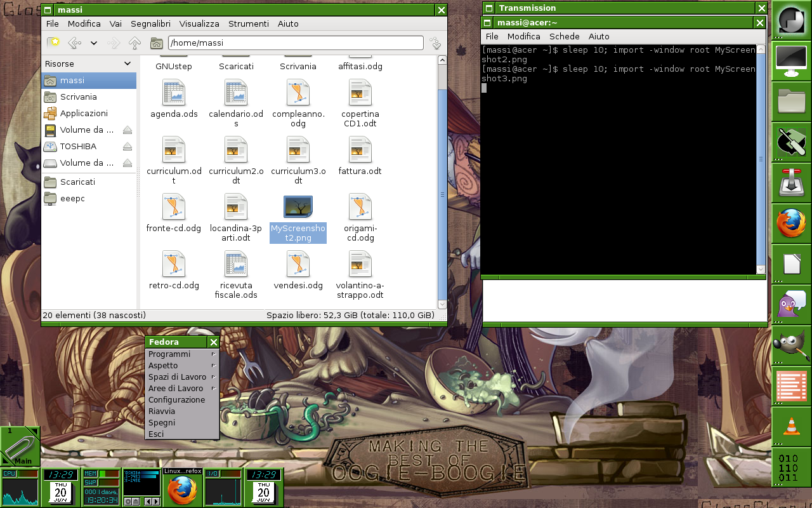Select Scrivania in the sidebar
The width and height of the screenshot is (812, 508).
(x=89, y=97)
